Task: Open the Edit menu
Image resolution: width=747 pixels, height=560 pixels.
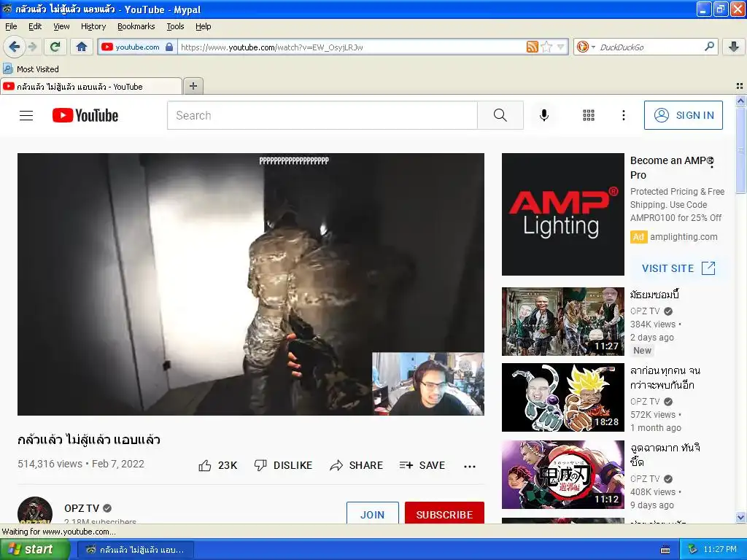Action: pos(35,26)
